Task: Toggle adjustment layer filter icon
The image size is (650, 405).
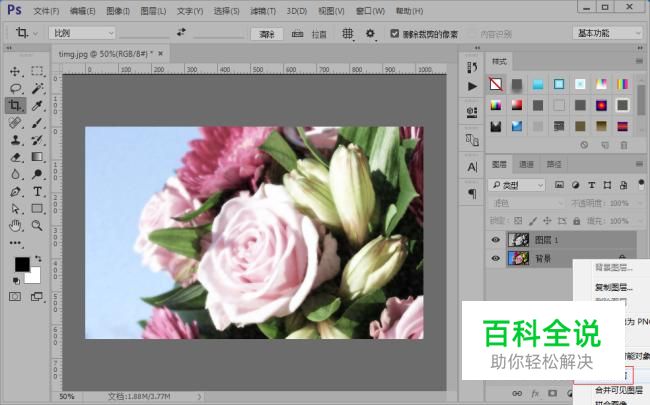Action: [x=575, y=185]
